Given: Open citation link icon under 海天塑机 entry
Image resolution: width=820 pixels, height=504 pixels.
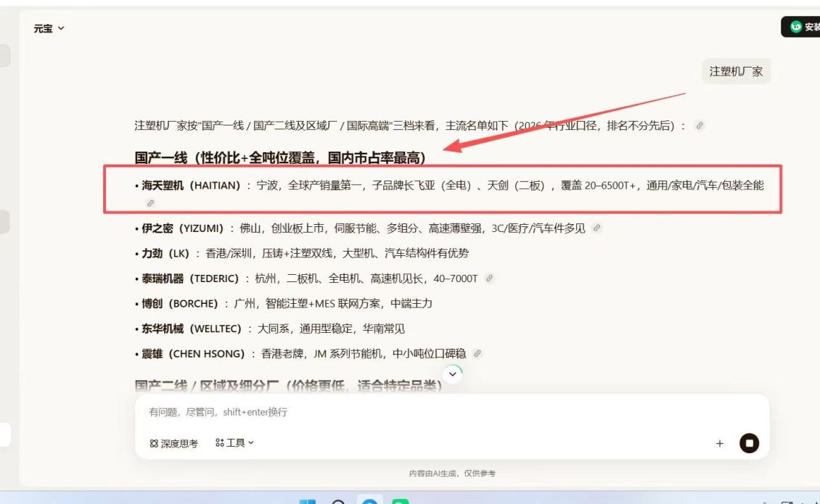Looking at the screenshot, I should [x=151, y=203].
